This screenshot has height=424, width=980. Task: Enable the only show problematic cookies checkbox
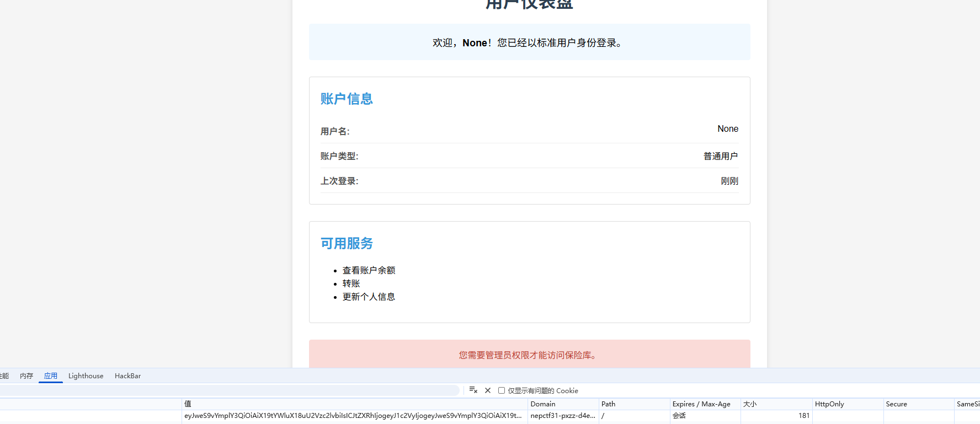tap(502, 390)
